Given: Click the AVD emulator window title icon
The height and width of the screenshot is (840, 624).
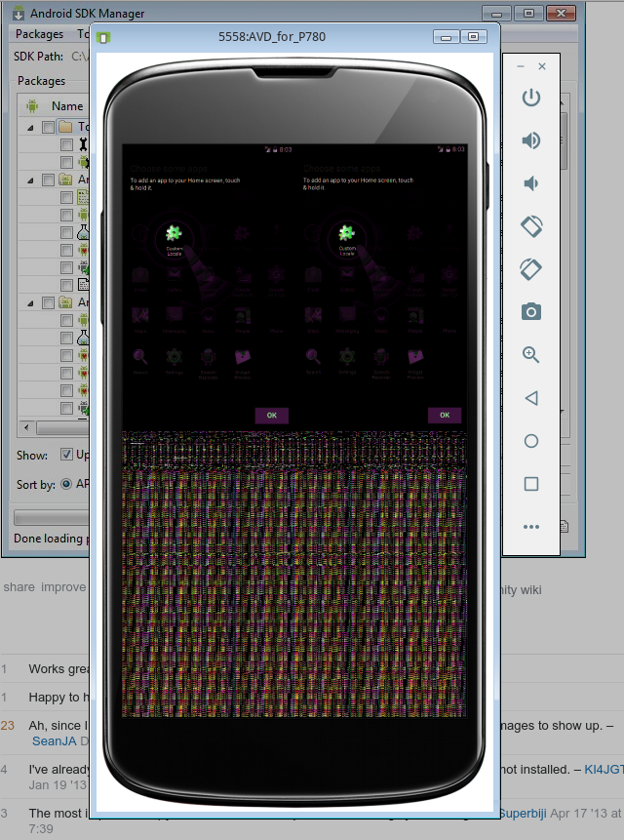Looking at the screenshot, I should (x=103, y=37).
